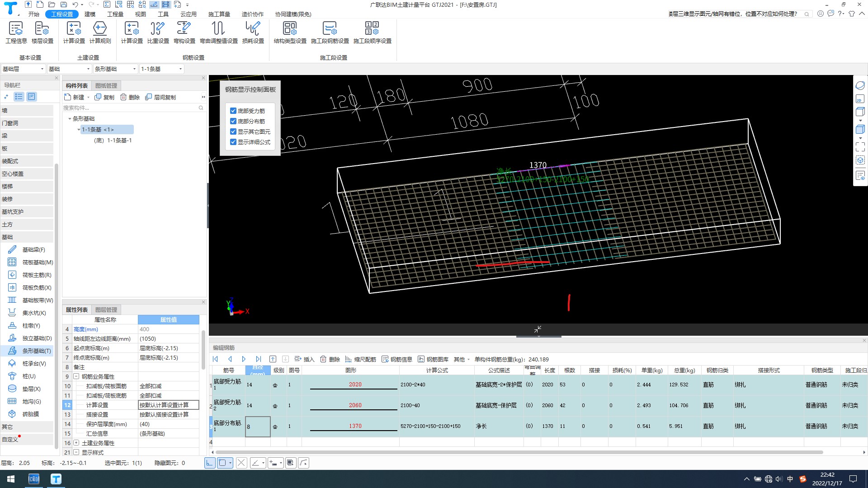Open 工程信息 project info icon

[x=16, y=33]
